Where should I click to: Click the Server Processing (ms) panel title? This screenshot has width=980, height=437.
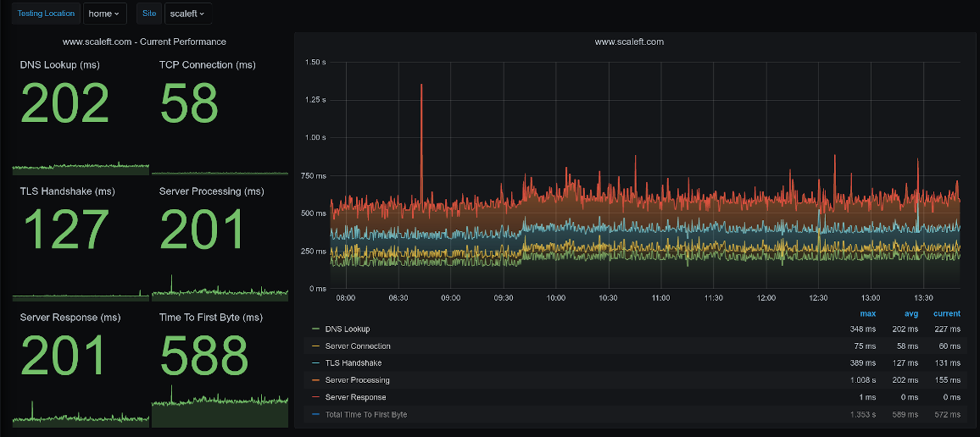click(x=213, y=191)
